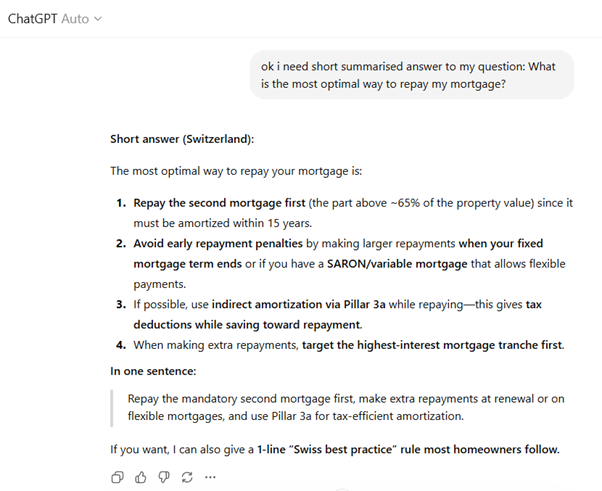Copy the assistant's response

(x=117, y=477)
